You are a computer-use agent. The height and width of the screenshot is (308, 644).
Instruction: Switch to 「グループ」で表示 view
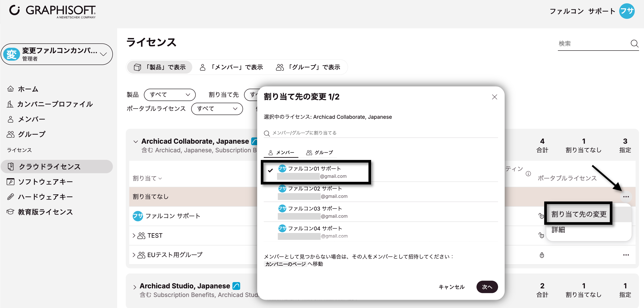pyautogui.click(x=308, y=67)
